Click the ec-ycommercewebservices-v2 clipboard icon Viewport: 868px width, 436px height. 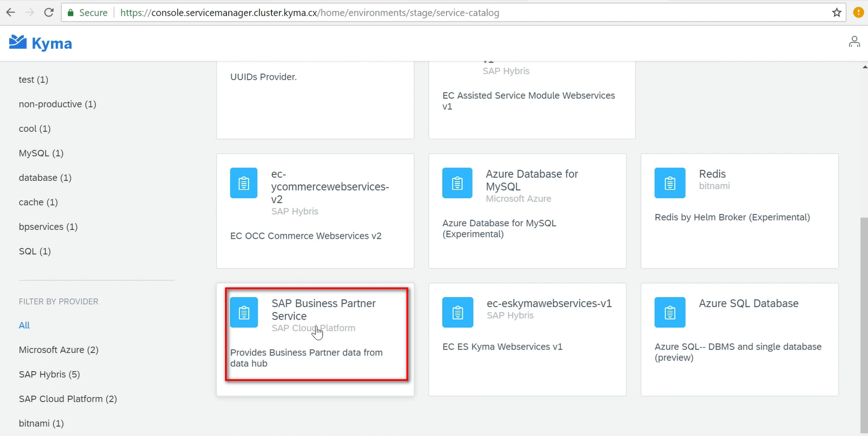(x=244, y=183)
